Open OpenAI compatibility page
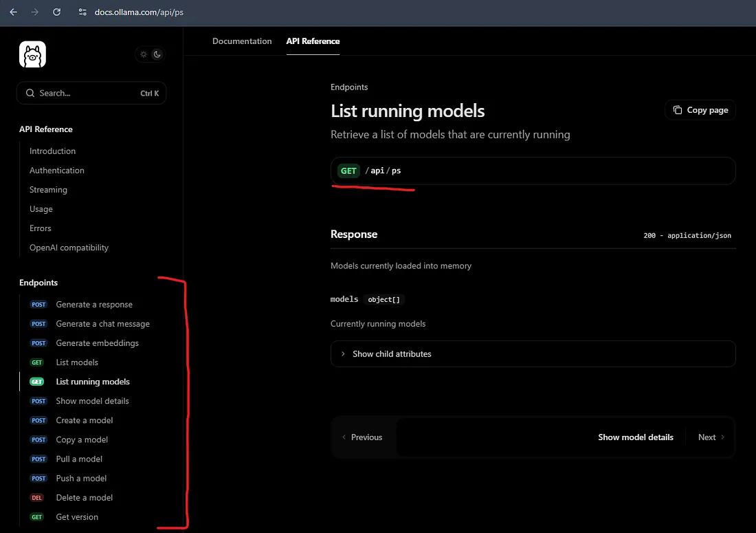This screenshot has height=533, width=756. [69, 248]
